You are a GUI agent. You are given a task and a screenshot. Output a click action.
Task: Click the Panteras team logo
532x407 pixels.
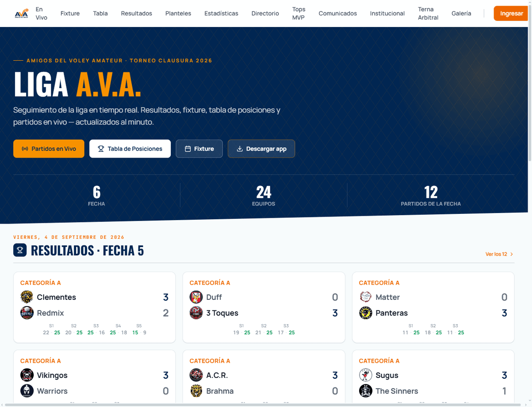(x=366, y=313)
